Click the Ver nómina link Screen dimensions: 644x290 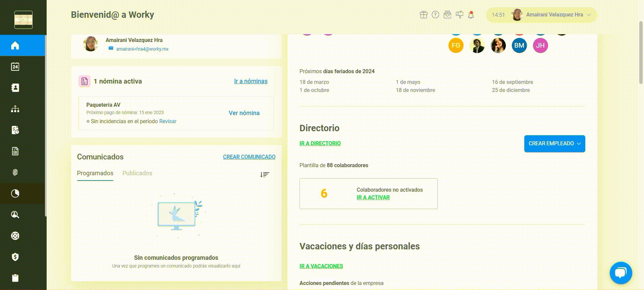tap(244, 113)
